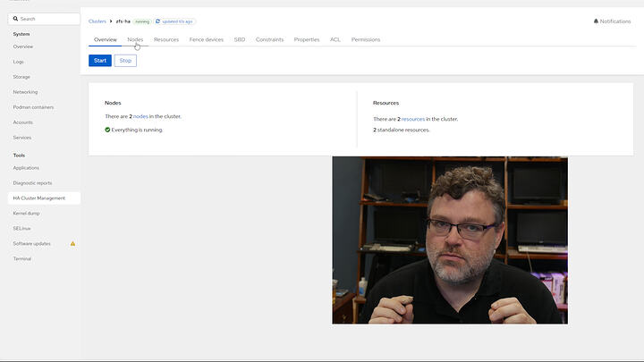Open Accounts in the sidebar
This screenshot has width=644, height=362.
tap(22, 122)
